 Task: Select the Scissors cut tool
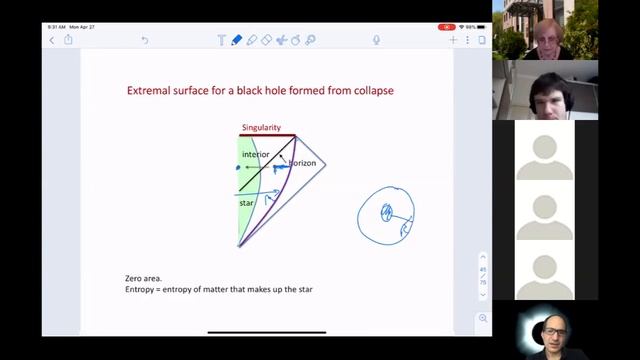coord(281,40)
